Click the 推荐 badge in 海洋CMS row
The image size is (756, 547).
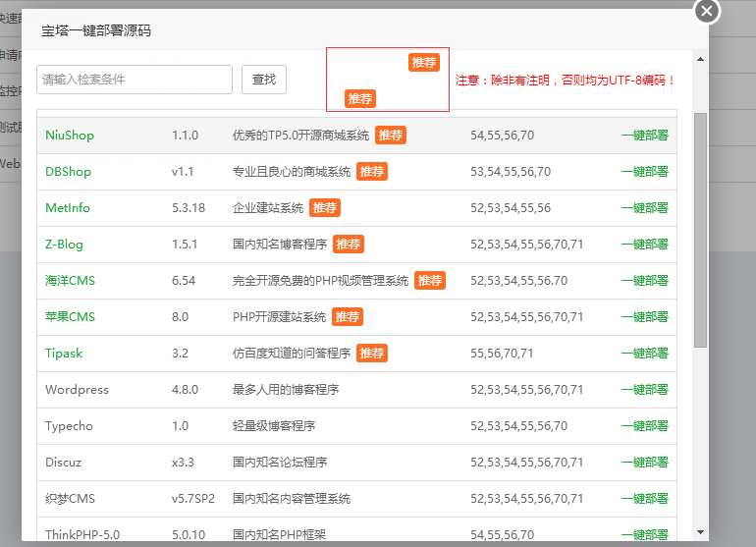(x=430, y=281)
